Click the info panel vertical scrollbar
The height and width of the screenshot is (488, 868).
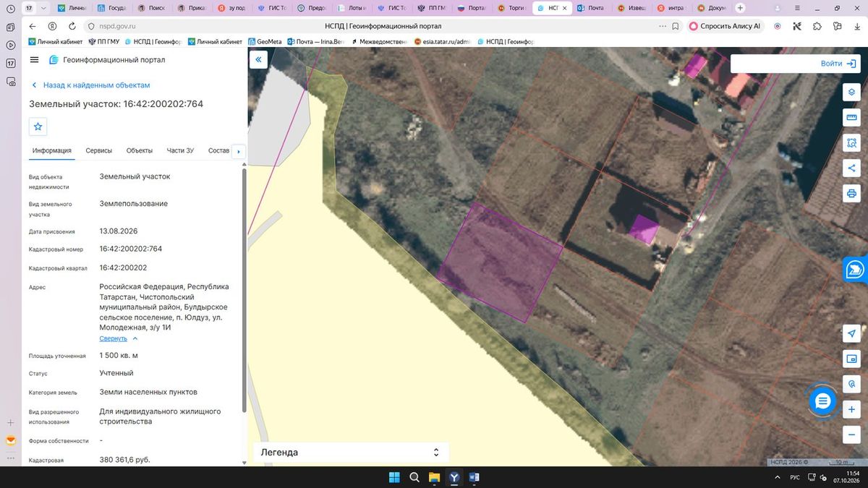(244, 289)
